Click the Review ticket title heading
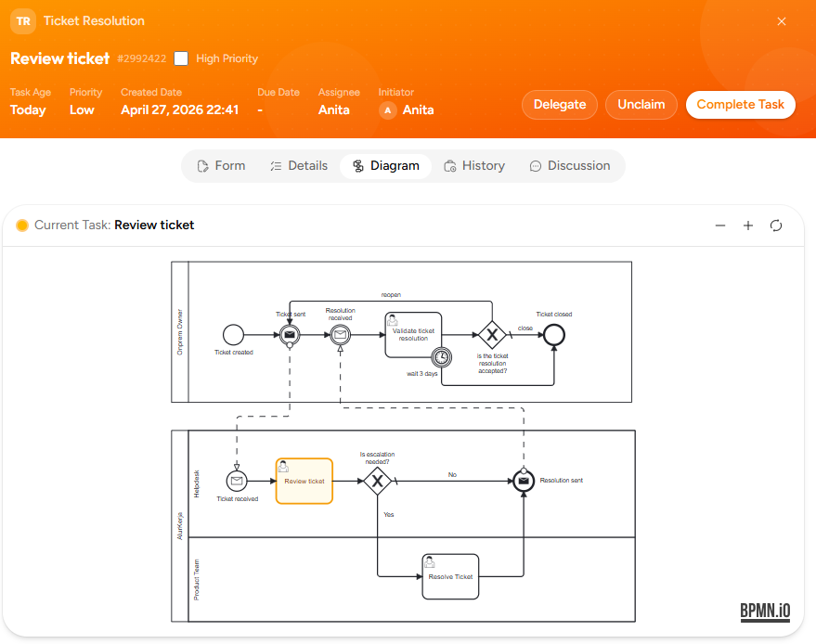 coord(59,58)
